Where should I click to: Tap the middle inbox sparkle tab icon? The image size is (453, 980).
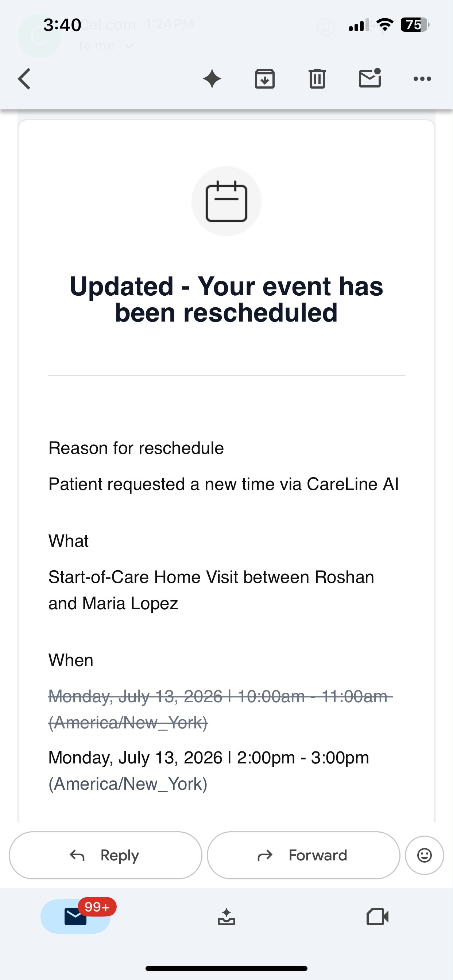226,917
